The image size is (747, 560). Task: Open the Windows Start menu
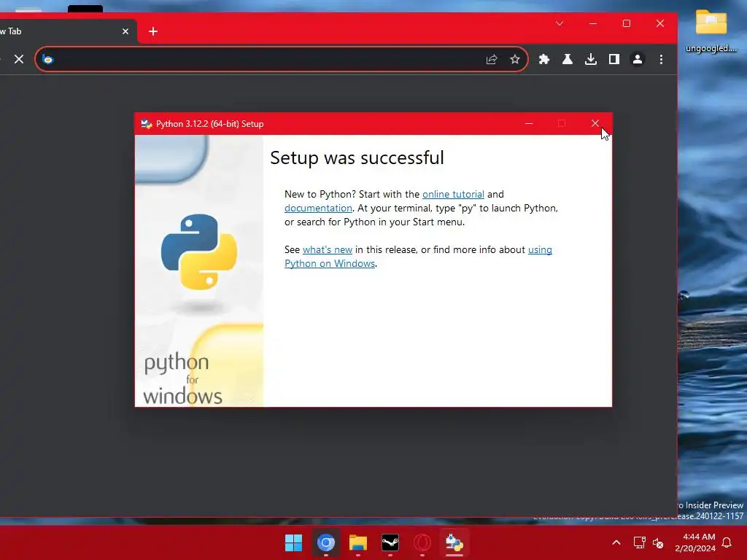click(x=293, y=542)
